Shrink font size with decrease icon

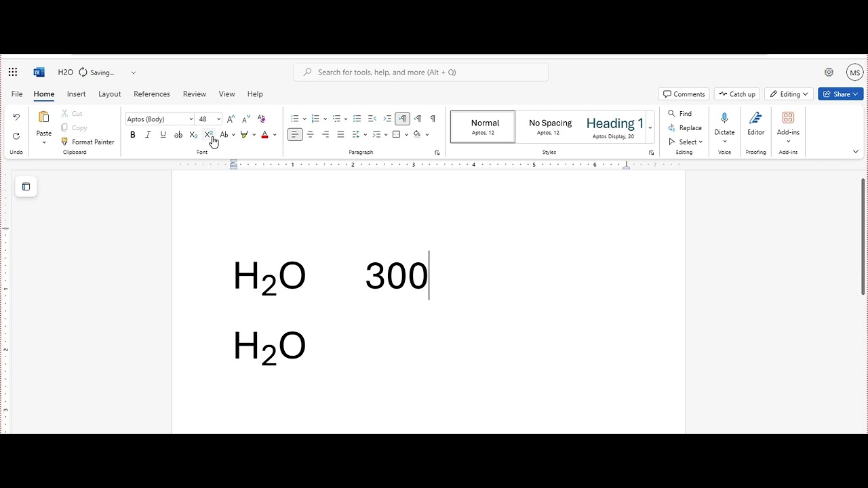pos(246,119)
